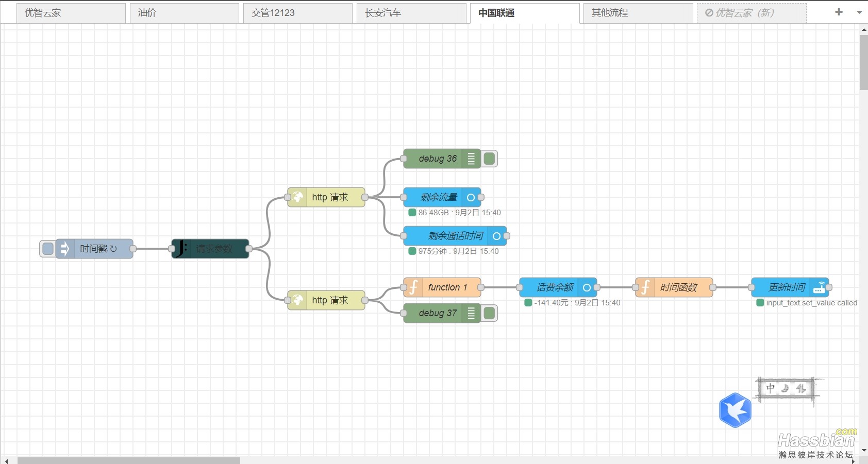This screenshot has height=464, width=868.
Task: Select the lower http 请求 node label
Action: point(330,300)
